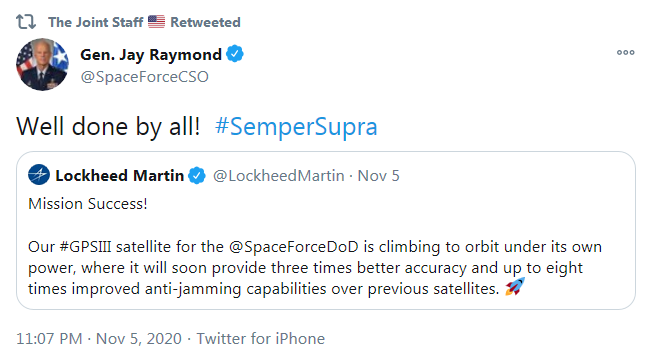This screenshot has width=652, height=362.
Task: Open the #SemperSupra hashtag
Action: 296,126
